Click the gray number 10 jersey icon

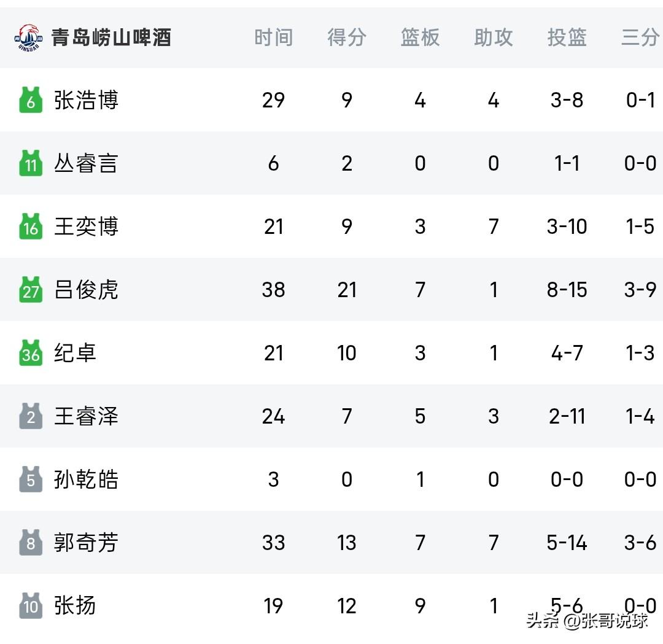31,605
